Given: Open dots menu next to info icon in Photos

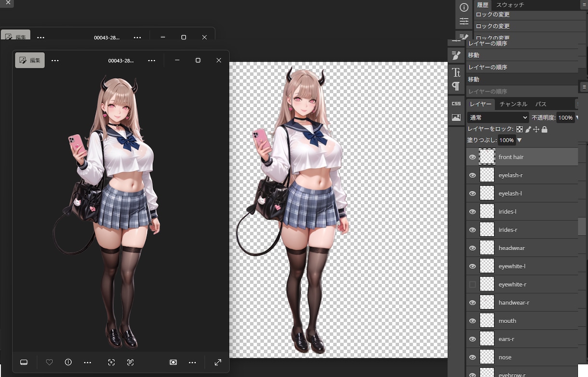Looking at the screenshot, I should click(x=87, y=362).
